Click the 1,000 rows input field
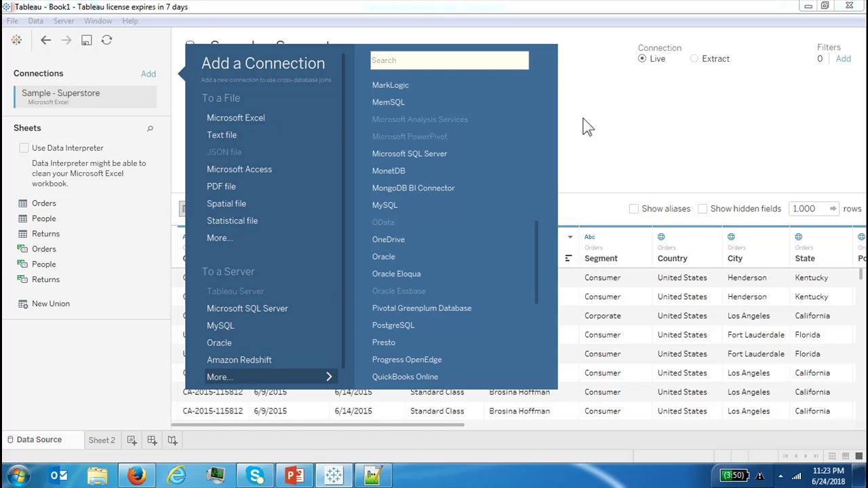The height and width of the screenshot is (488, 868). coord(808,209)
